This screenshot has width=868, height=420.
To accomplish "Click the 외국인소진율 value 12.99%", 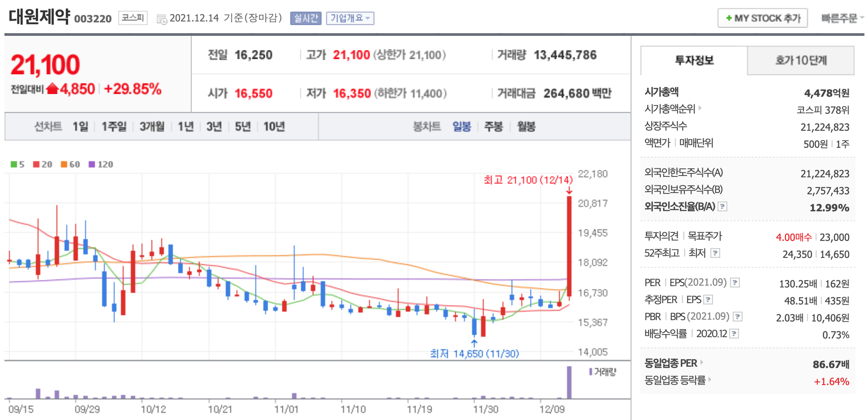I will point(829,208).
